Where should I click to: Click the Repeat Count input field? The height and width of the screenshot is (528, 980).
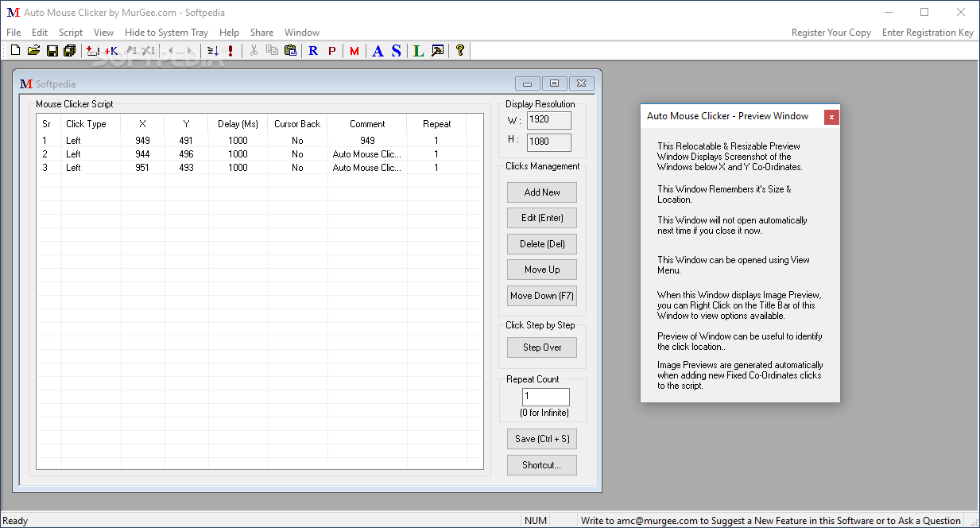(546, 397)
